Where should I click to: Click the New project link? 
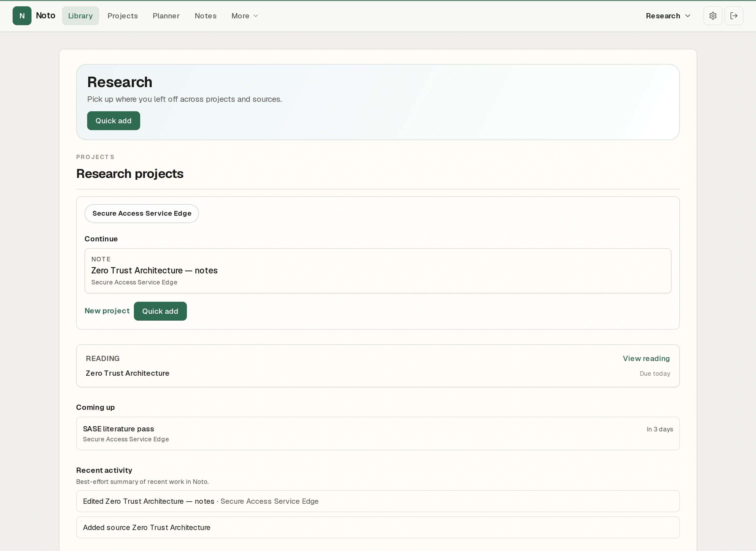(x=107, y=311)
